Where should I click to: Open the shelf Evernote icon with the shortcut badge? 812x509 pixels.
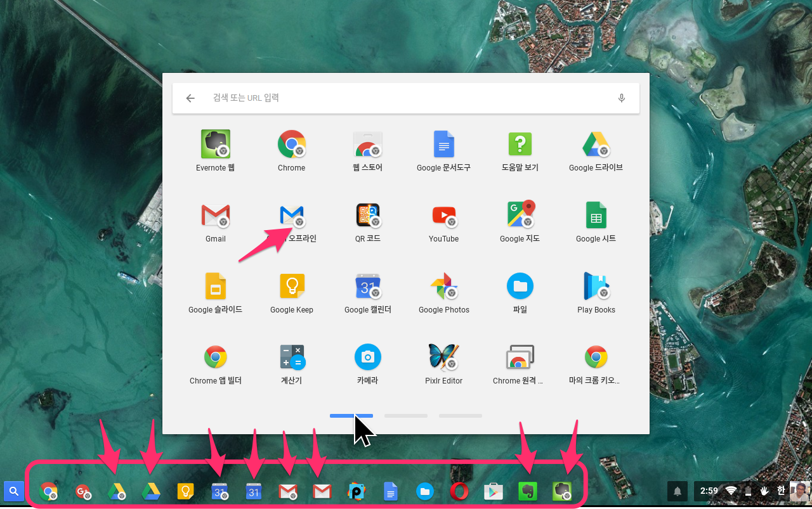click(x=562, y=491)
